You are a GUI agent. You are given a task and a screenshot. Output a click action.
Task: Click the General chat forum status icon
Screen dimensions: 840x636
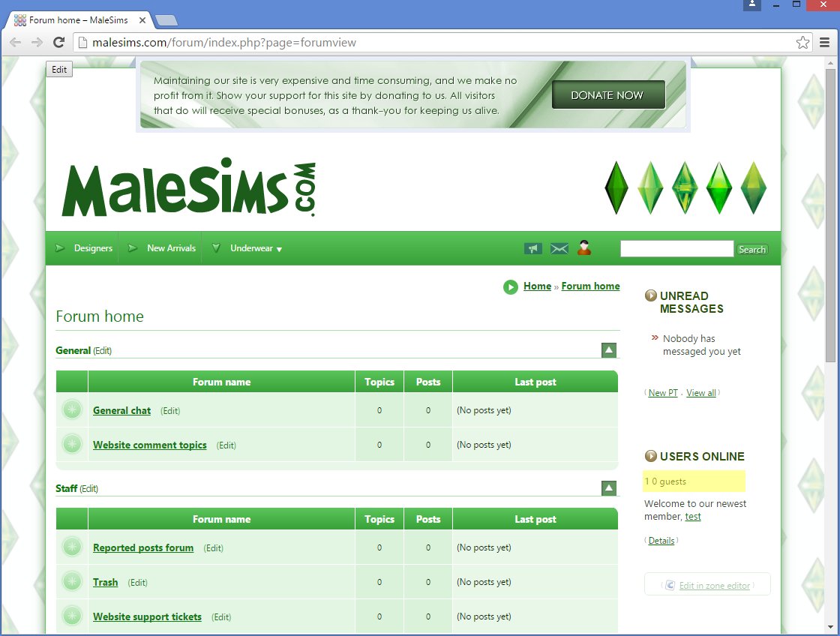[72, 410]
